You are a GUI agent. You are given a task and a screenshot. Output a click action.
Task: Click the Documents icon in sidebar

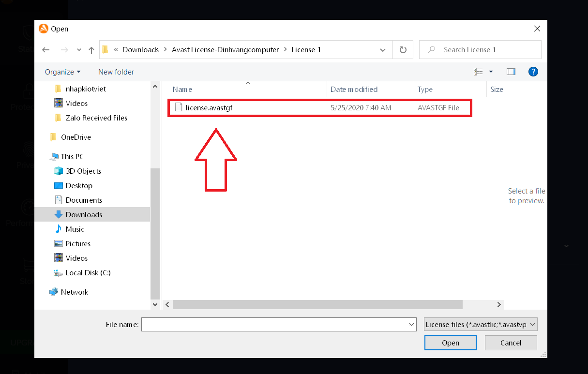59,200
